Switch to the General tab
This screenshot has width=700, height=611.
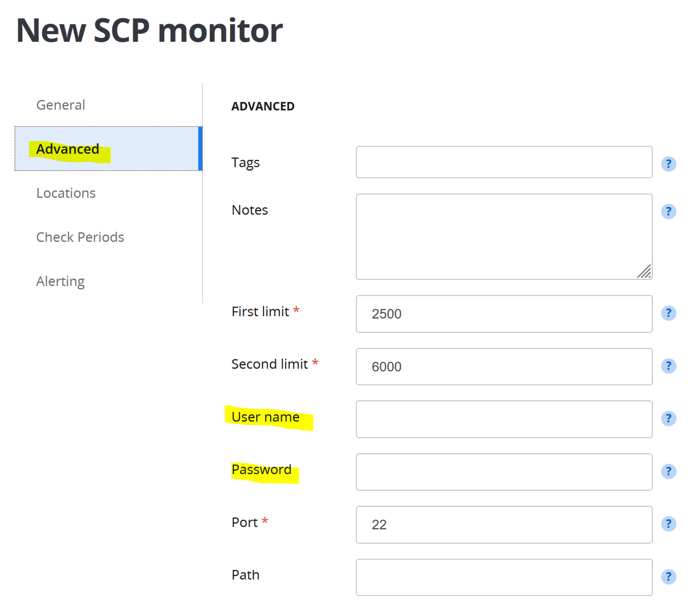[61, 105]
